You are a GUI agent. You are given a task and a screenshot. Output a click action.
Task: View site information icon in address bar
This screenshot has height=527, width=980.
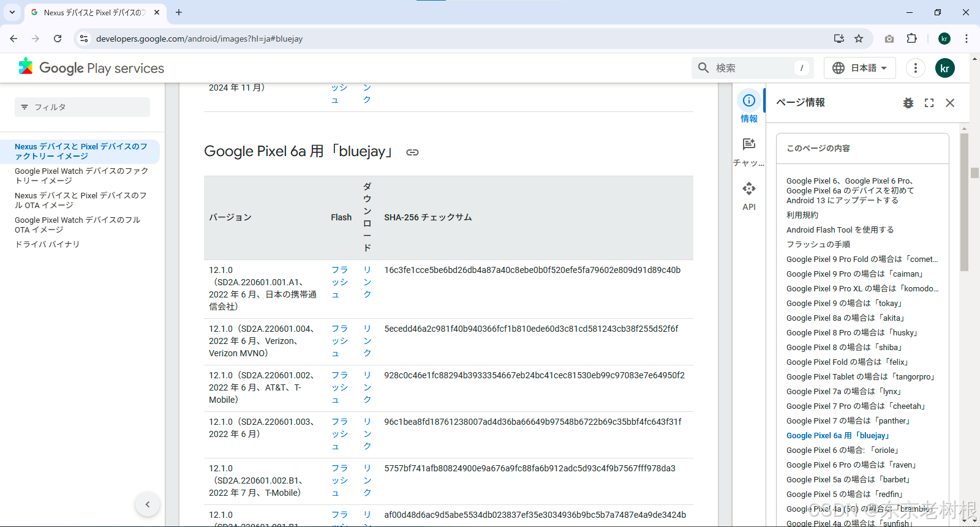coord(84,39)
